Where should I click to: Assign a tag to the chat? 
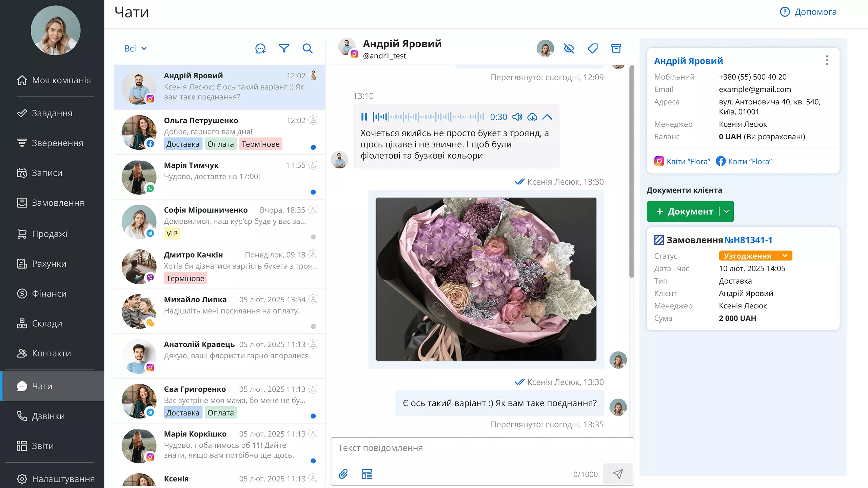pos(593,48)
